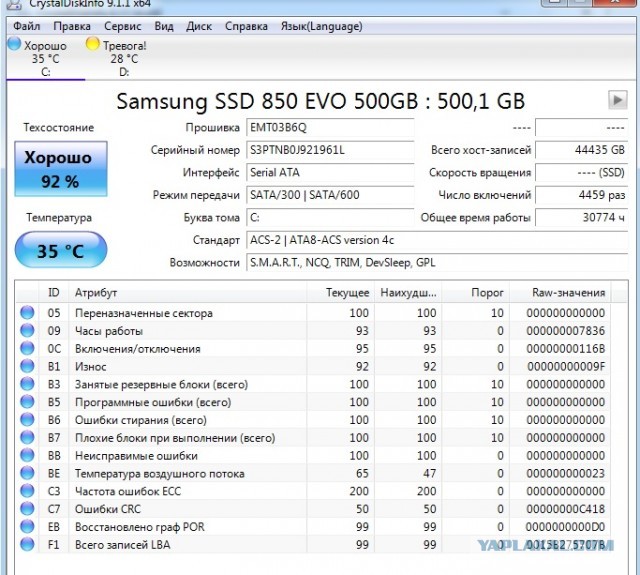Click status orb for attribute C7 Ошибки CRC
The image size is (640, 575).
coord(27,508)
